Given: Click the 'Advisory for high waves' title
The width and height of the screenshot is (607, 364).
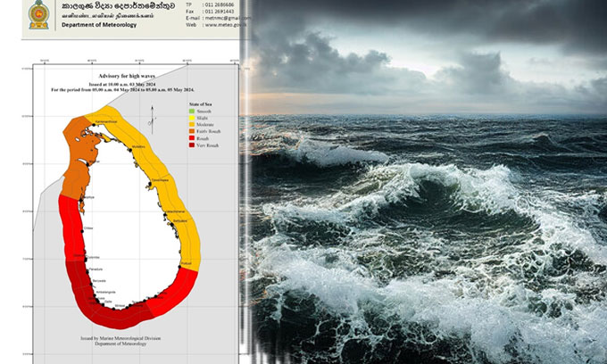Looking at the screenshot, I should point(127,76).
